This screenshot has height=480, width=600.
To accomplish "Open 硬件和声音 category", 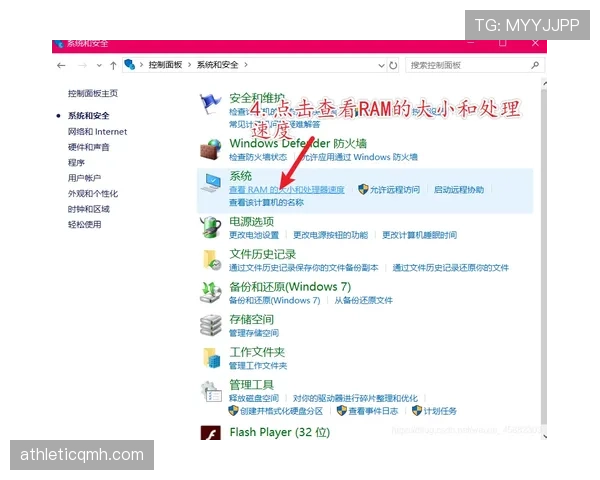I will 88,147.
